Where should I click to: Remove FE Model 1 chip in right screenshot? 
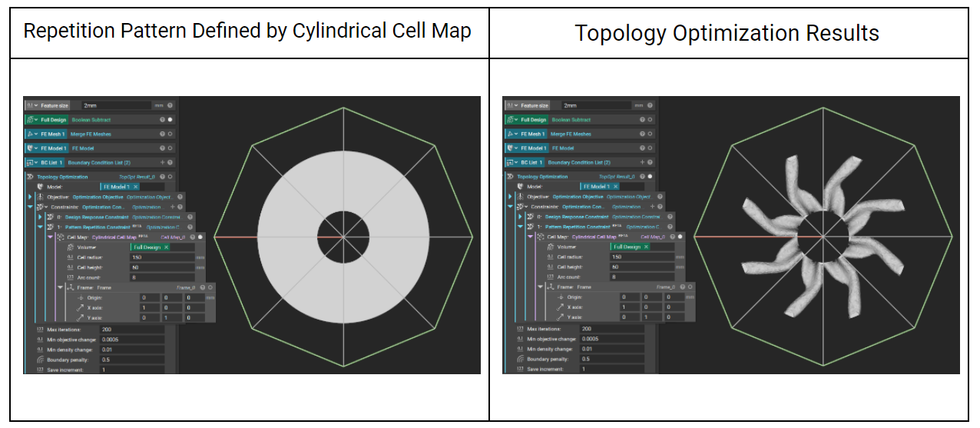click(615, 187)
